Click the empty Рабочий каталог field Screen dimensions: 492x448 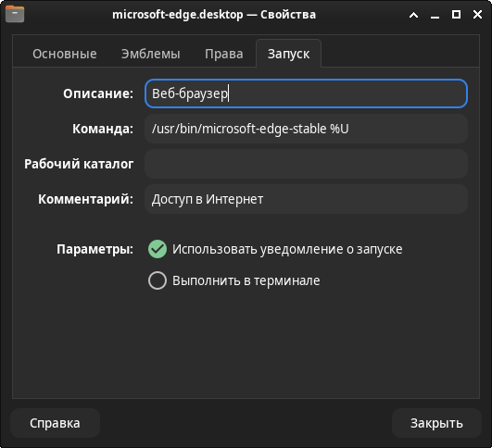[307, 164]
